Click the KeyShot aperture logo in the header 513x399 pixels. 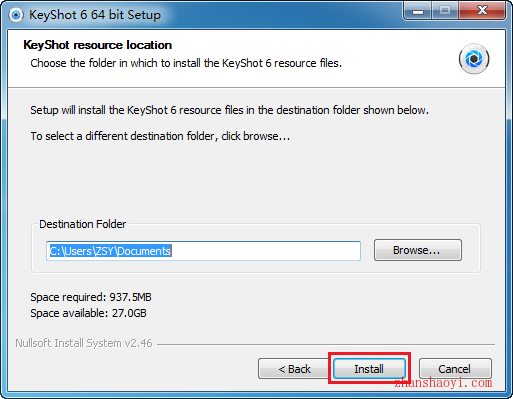point(474,59)
